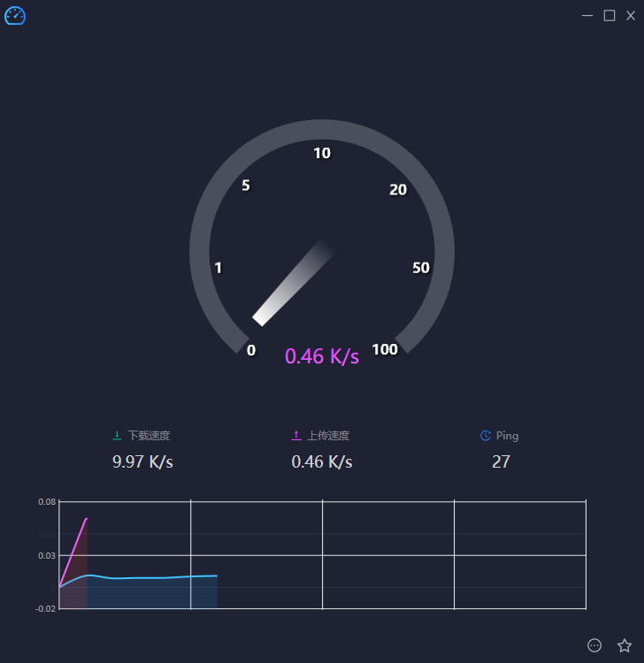The image size is (644, 663).
Task: Click chart axis label -0.02
Action: pyautogui.click(x=46, y=609)
